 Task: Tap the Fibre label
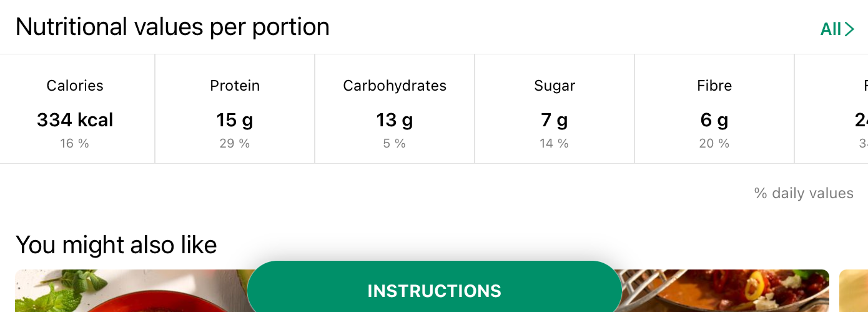point(714,86)
